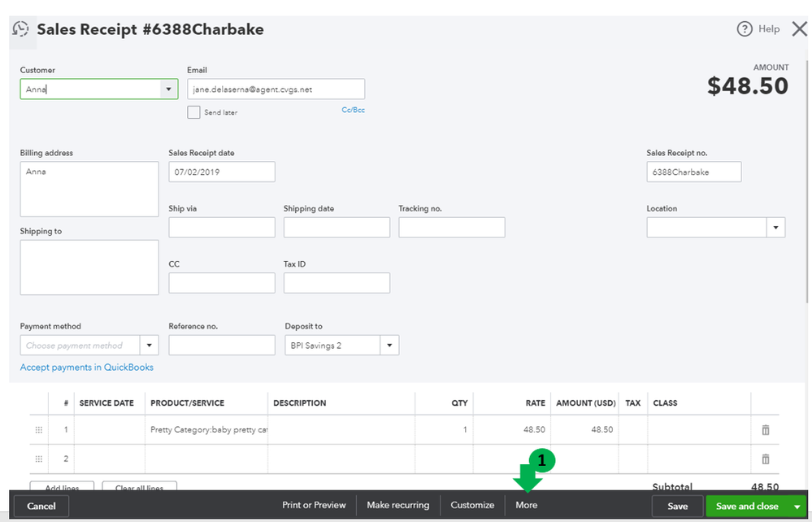Viewport: 812px width, 522px height.
Task: Click the Cancel button
Action: point(41,506)
